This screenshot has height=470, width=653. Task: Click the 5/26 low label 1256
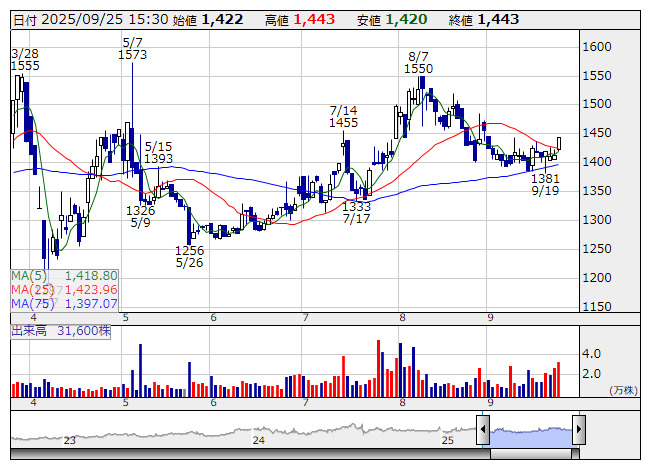[x=190, y=251]
